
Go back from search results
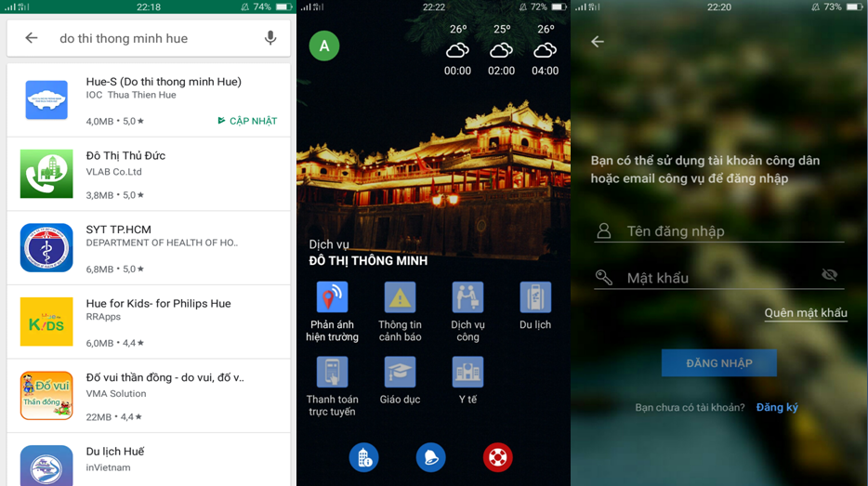[x=32, y=38]
